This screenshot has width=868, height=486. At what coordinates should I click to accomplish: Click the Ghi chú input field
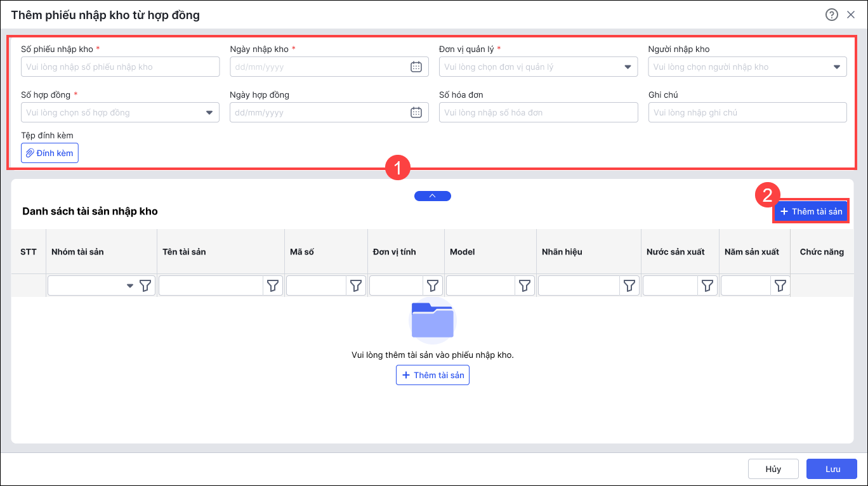coord(747,112)
